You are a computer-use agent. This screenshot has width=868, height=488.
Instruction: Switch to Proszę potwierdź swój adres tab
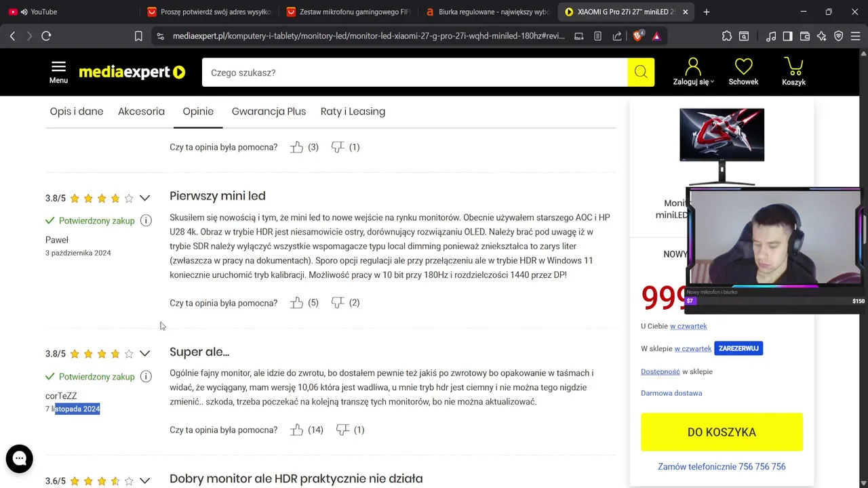210,12
